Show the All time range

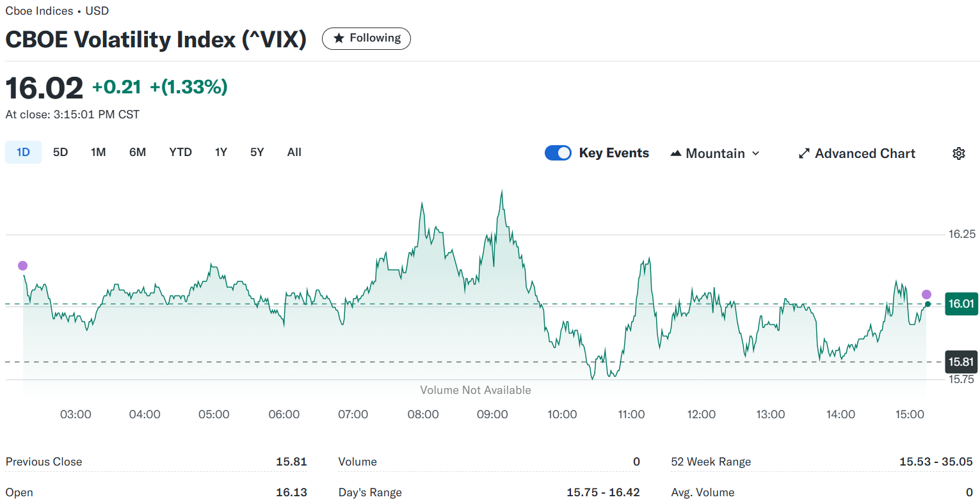coord(294,152)
